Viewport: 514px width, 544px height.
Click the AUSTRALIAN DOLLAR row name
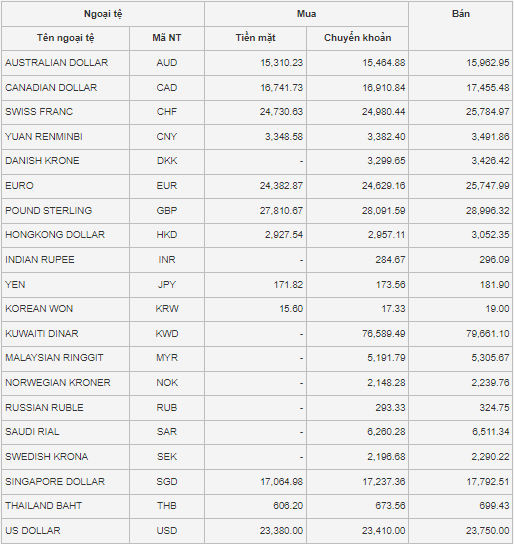(57, 63)
